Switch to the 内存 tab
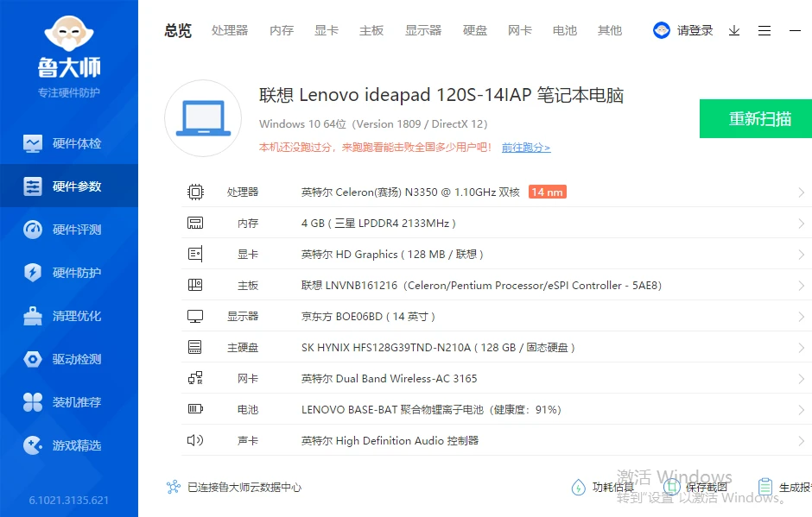812x517 pixels. point(282,30)
